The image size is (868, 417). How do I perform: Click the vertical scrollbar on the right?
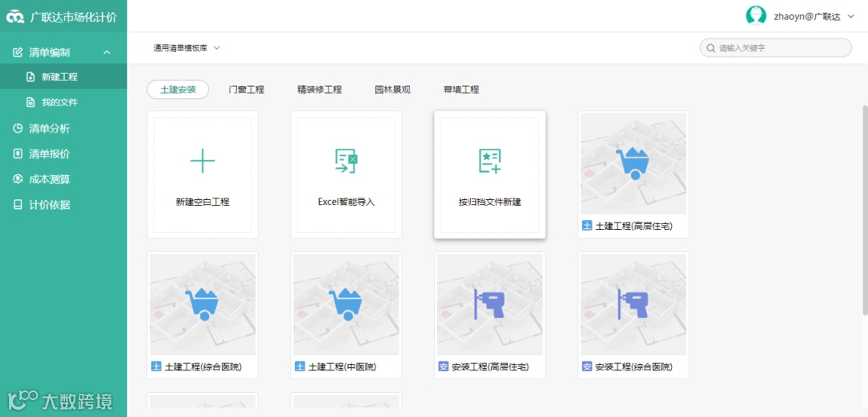pos(865,211)
